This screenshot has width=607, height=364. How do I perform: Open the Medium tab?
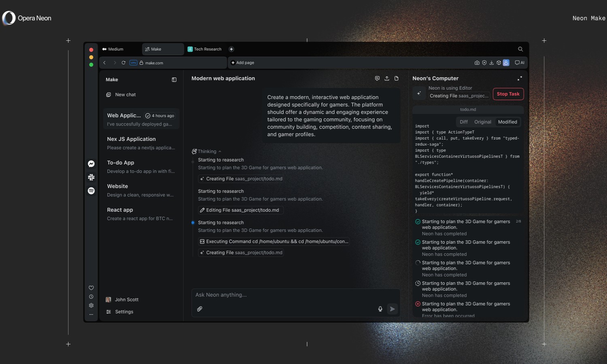click(x=115, y=49)
